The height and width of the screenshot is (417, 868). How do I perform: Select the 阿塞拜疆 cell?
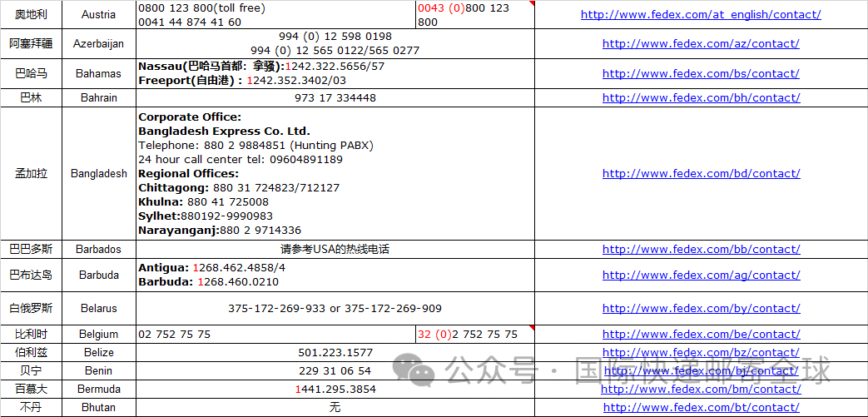31,44
